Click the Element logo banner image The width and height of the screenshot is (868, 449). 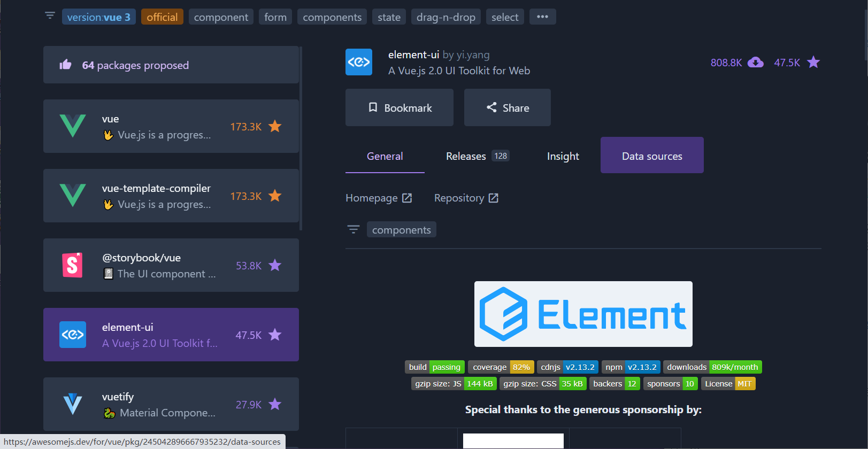583,314
